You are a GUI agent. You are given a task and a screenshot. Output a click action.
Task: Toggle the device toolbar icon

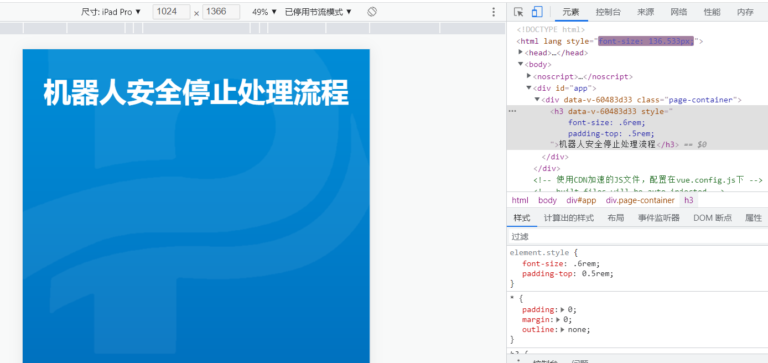(537, 12)
